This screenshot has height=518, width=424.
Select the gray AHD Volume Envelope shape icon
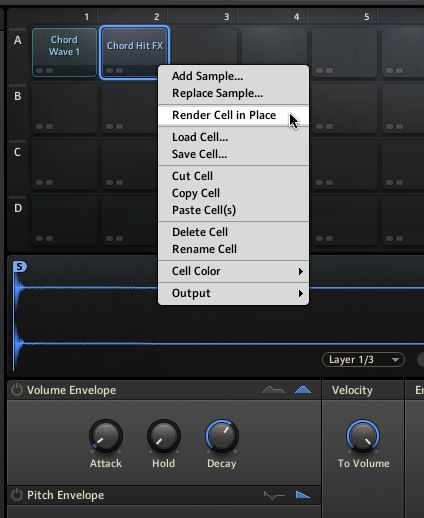tap(273, 390)
